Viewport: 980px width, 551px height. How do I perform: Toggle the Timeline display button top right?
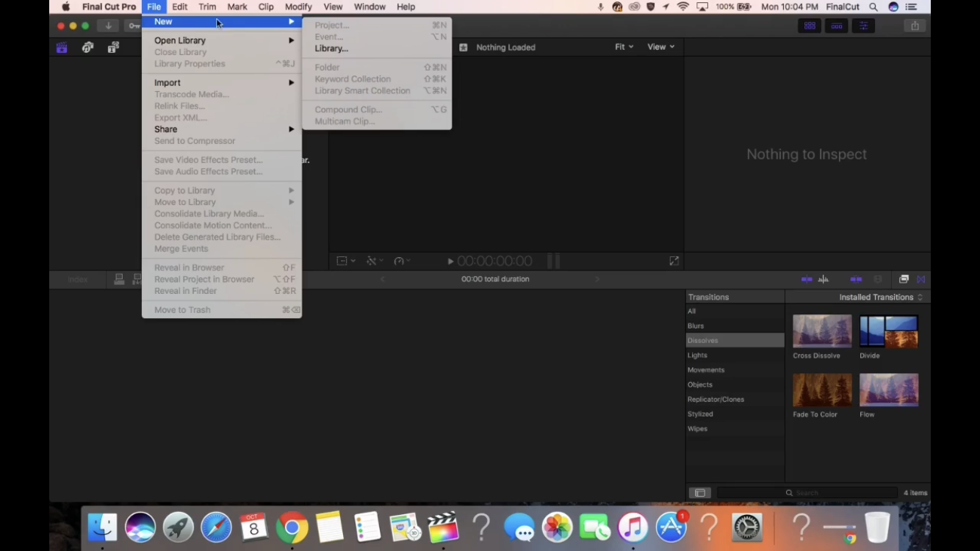tap(837, 25)
